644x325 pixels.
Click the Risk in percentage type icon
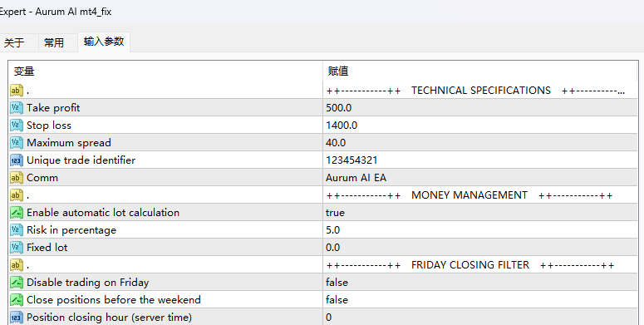(x=17, y=230)
